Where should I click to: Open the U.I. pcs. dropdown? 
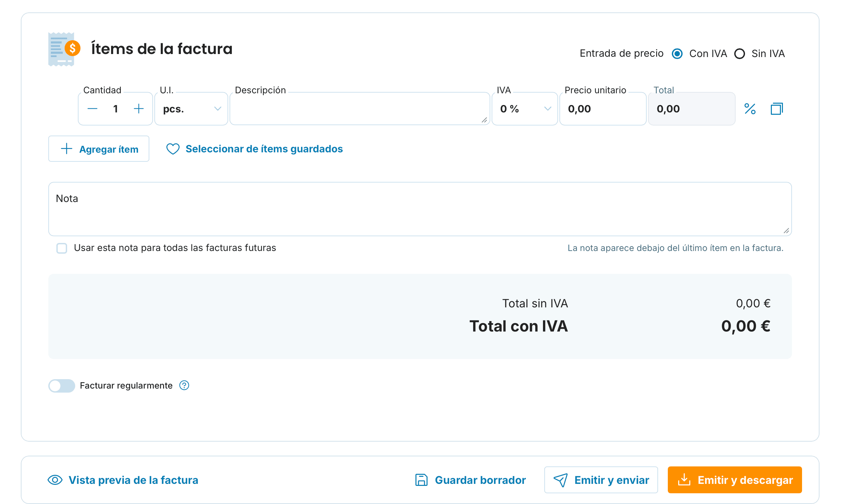(191, 109)
